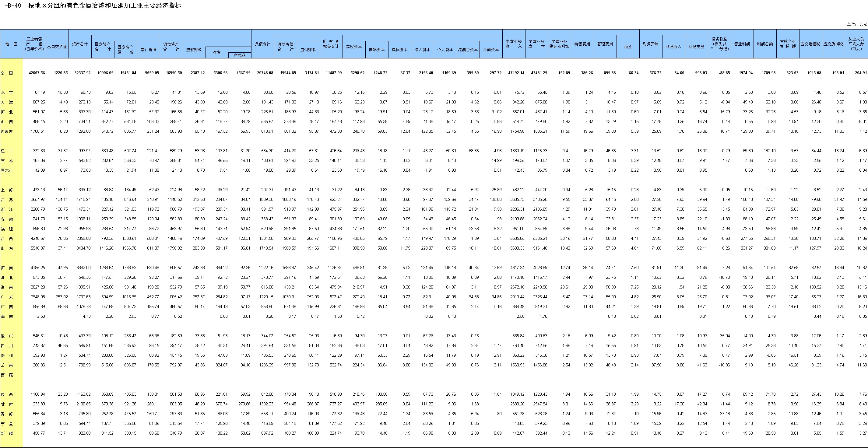This screenshot has height=448, width=868.
Task: Select the '投资收益' column header
Action: click(719, 44)
